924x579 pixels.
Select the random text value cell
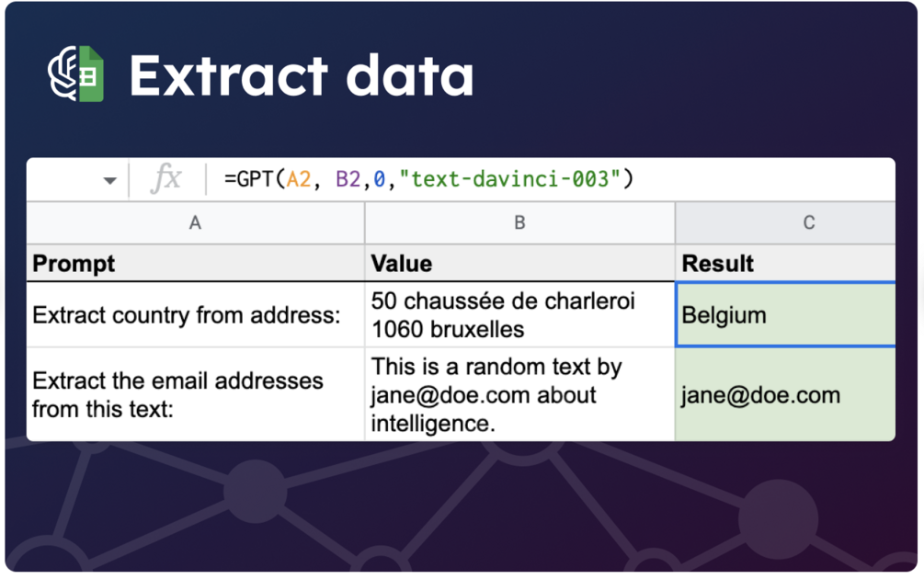[x=519, y=395]
